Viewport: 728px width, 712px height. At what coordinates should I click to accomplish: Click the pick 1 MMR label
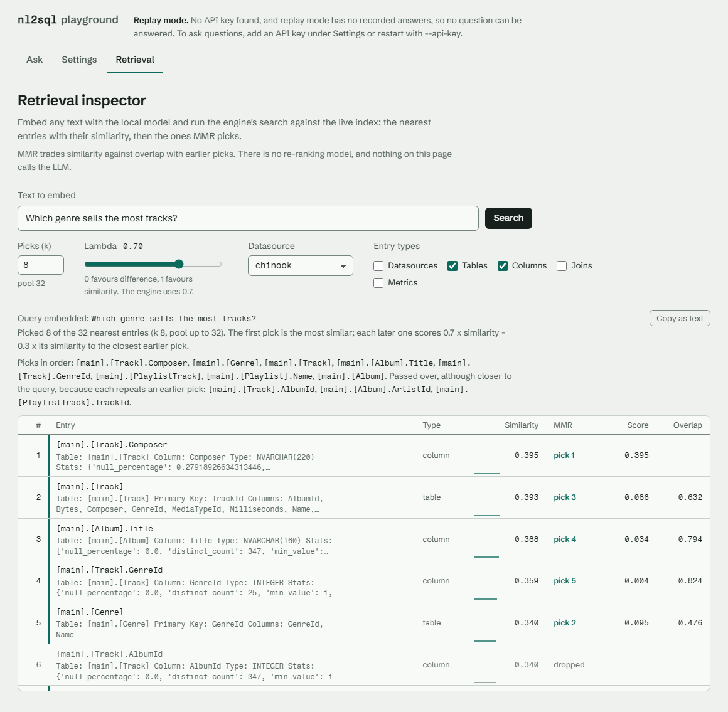click(564, 455)
